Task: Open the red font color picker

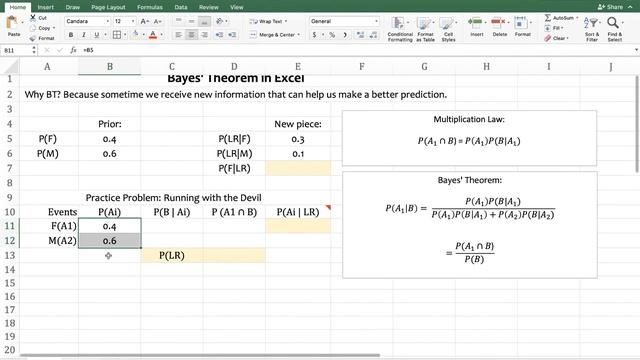Action: pyautogui.click(x=153, y=35)
